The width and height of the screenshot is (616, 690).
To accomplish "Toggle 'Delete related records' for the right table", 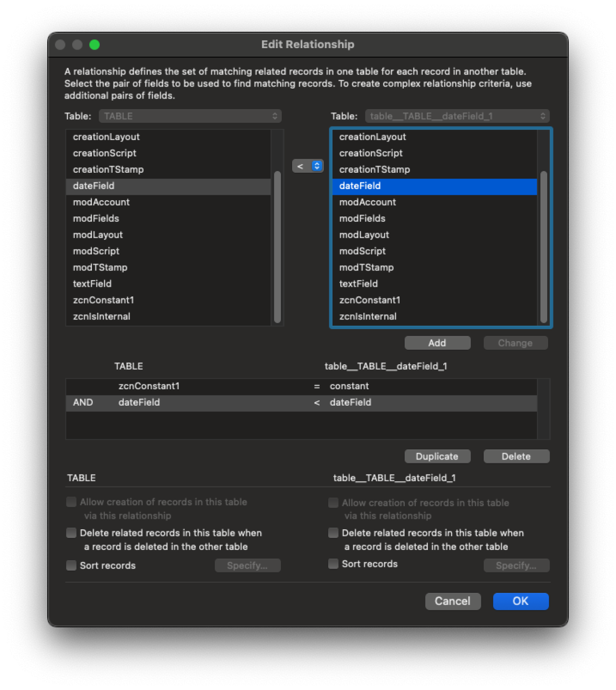I will (333, 533).
